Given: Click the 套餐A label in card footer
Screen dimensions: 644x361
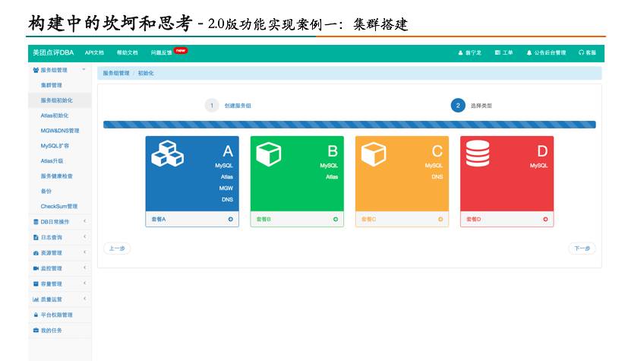Looking at the screenshot, I should [x=159, y=220].
